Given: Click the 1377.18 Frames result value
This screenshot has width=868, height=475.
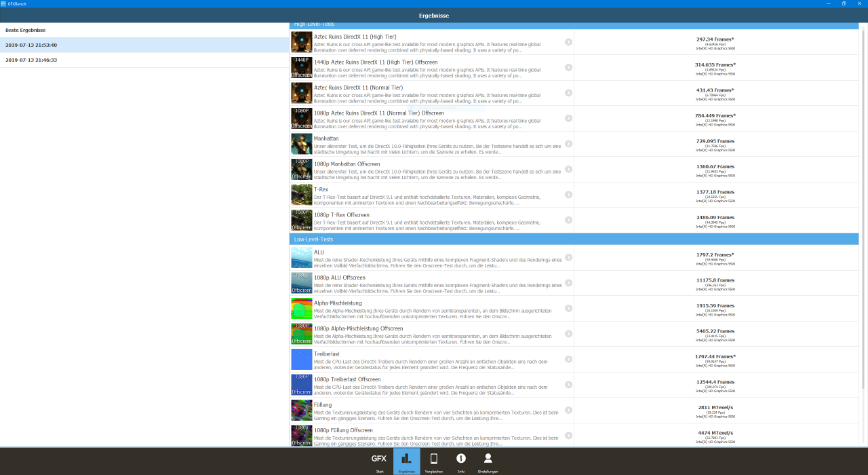Looking at the screenshot, I should pyautogui.click(x=715, y=192).
